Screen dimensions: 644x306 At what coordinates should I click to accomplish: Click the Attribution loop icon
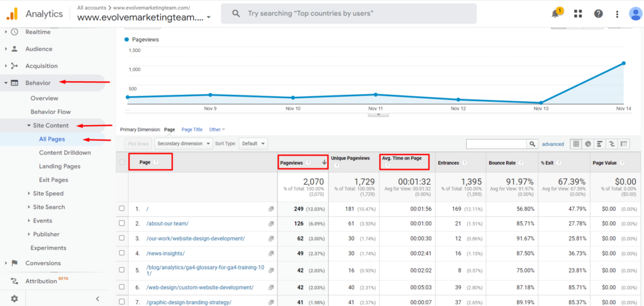[x=14, y=281]
